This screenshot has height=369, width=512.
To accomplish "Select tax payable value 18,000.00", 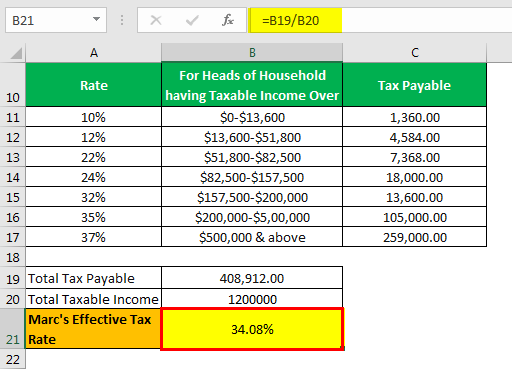I will click(415, 177).
